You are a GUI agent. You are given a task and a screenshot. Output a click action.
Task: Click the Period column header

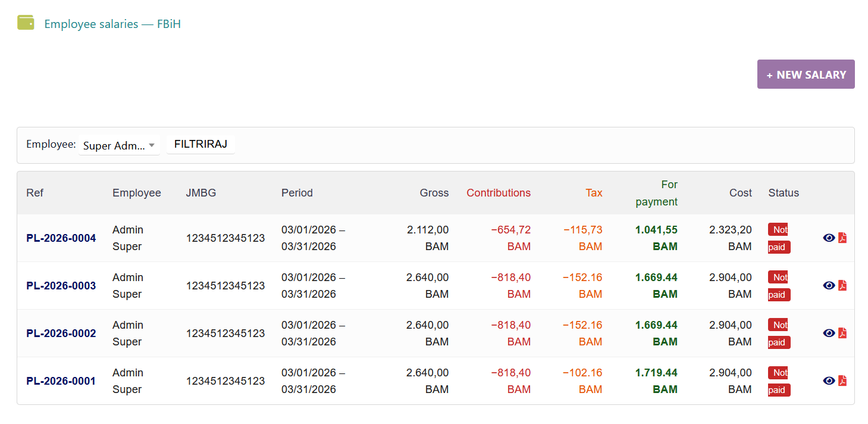click(x=297, y=193)
